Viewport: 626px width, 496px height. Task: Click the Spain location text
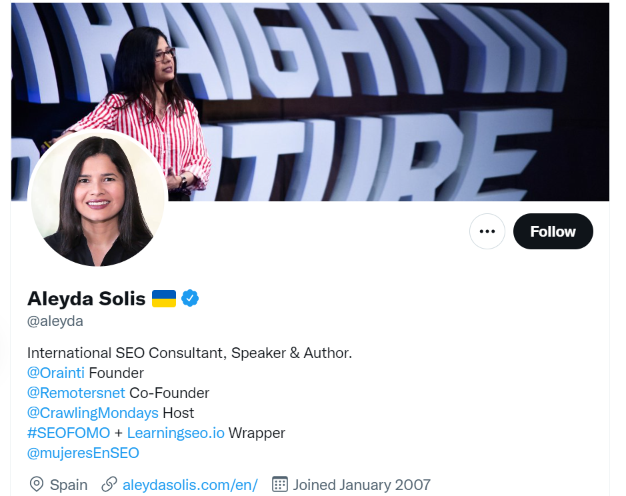[x=68, y=485]
